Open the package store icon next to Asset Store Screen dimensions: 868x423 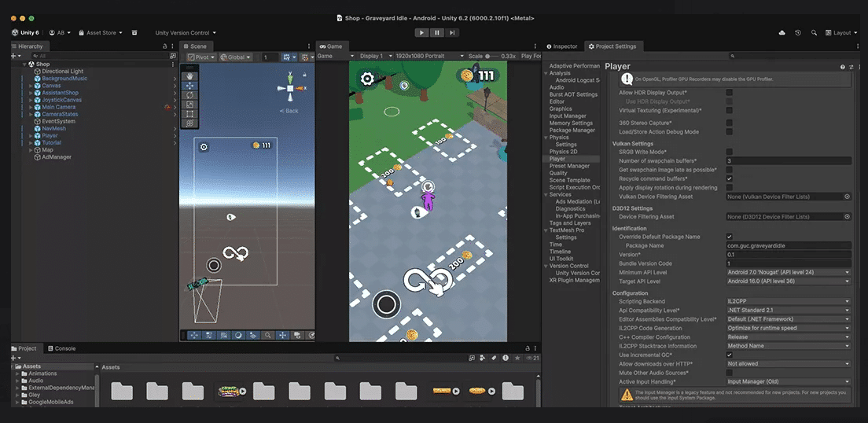(x=134, y=33)
